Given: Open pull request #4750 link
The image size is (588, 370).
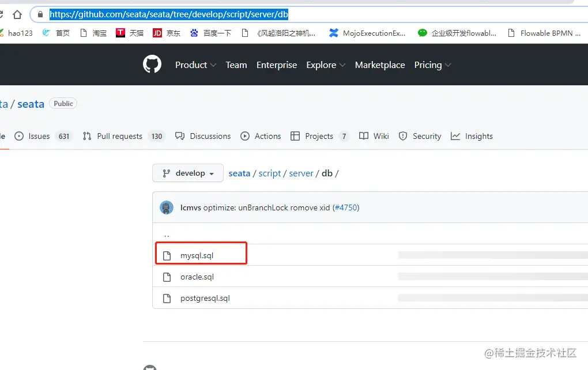Looking at the screenshot, I should pyautogui.click(x=346, y=207).
